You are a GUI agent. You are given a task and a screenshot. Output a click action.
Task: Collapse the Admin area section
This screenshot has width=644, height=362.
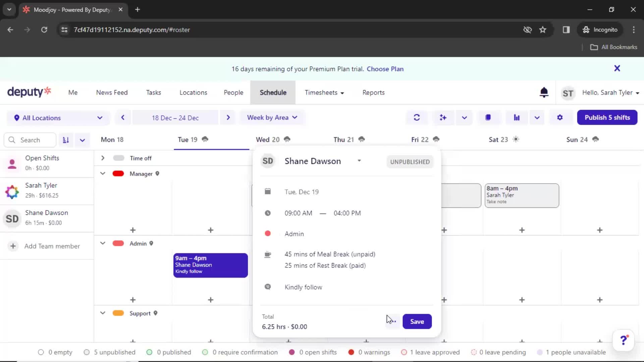(x=102, y=243)
